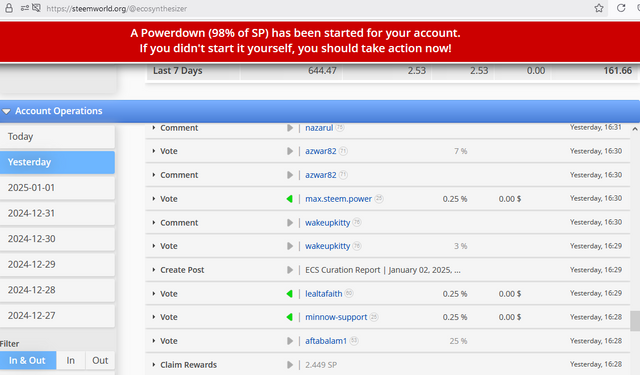The height and width of the screenshot is (375, 640).
Task: Expand the Comment azwar82 operation details
Action: [x=154, y=175]
